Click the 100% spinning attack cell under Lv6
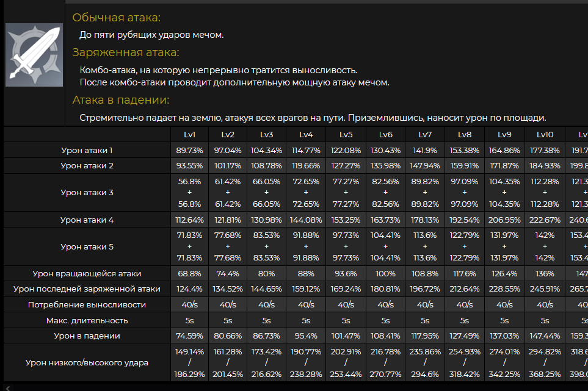Viewport: 588px width, 391px height. [x=385, y=273]
